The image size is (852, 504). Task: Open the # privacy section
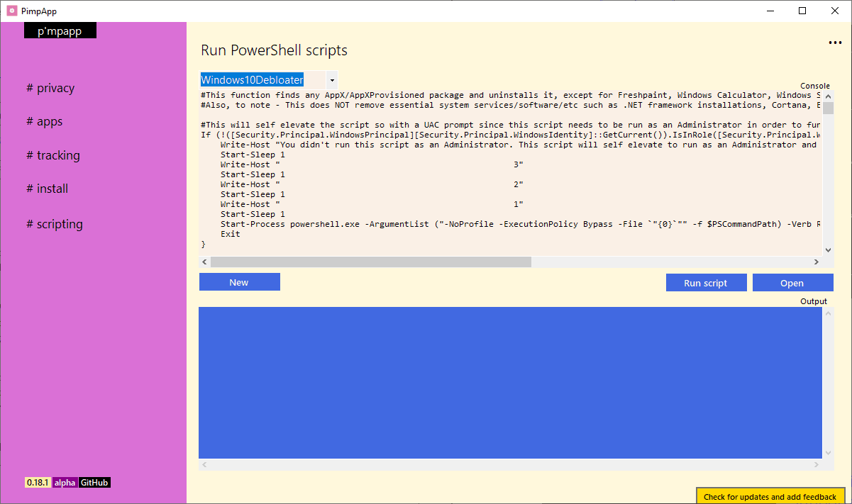[x=50, y=87]
